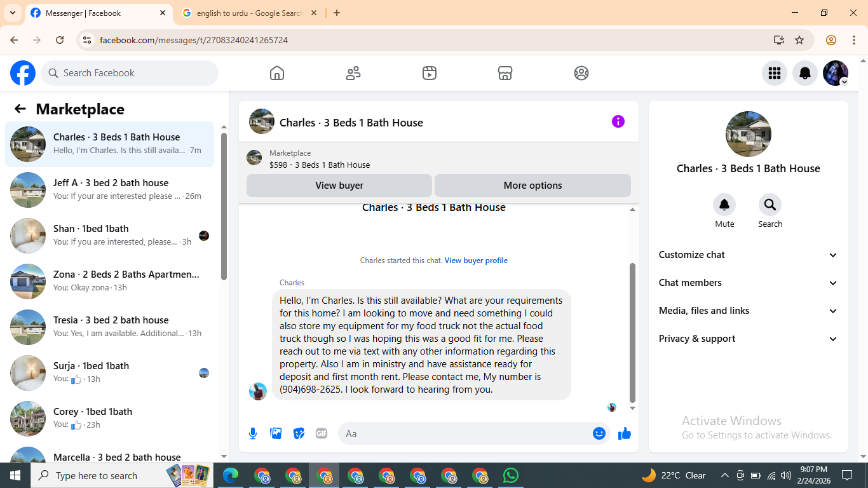
Task: Open a new browser tab
Action: [x=337, y=13]
